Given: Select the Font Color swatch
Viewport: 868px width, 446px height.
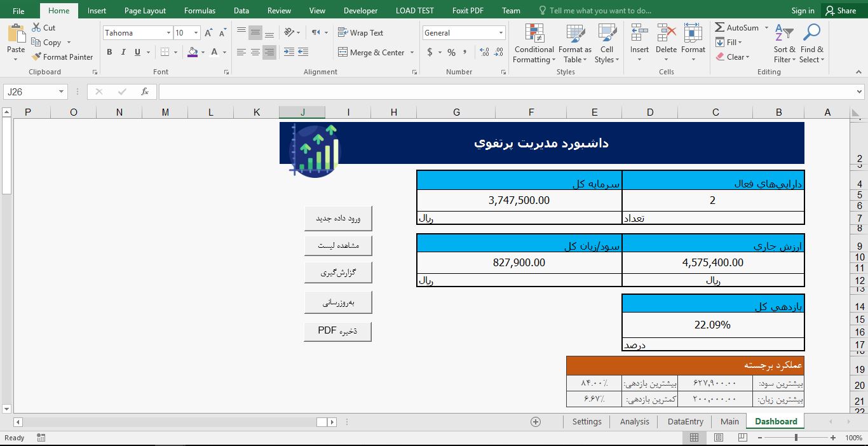Looking at the screenshot, I should coord(216,52).
